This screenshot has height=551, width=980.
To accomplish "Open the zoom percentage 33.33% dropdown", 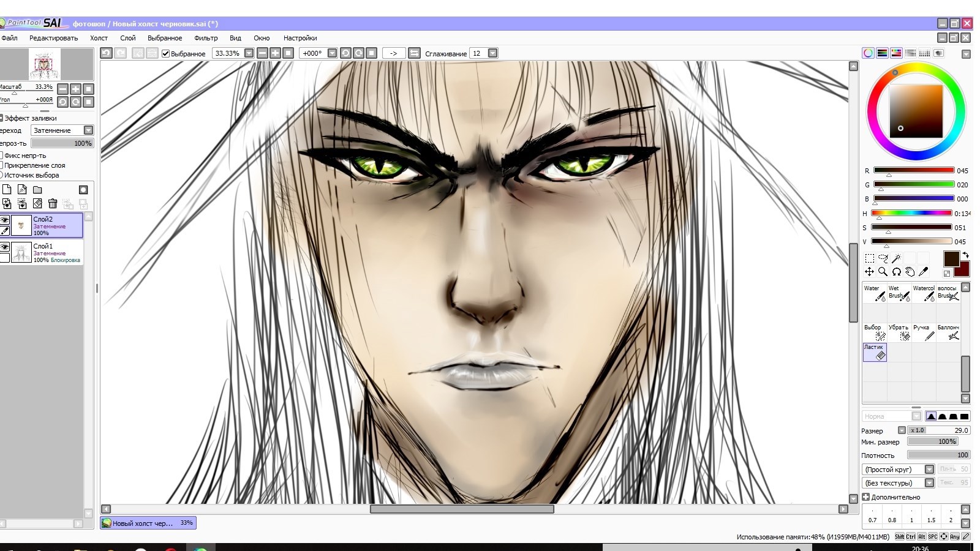I will pos(249,53).
